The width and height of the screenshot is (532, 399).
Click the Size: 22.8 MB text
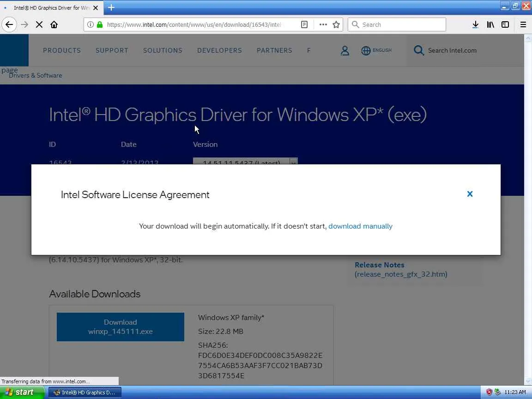click(x=221, y=332)
